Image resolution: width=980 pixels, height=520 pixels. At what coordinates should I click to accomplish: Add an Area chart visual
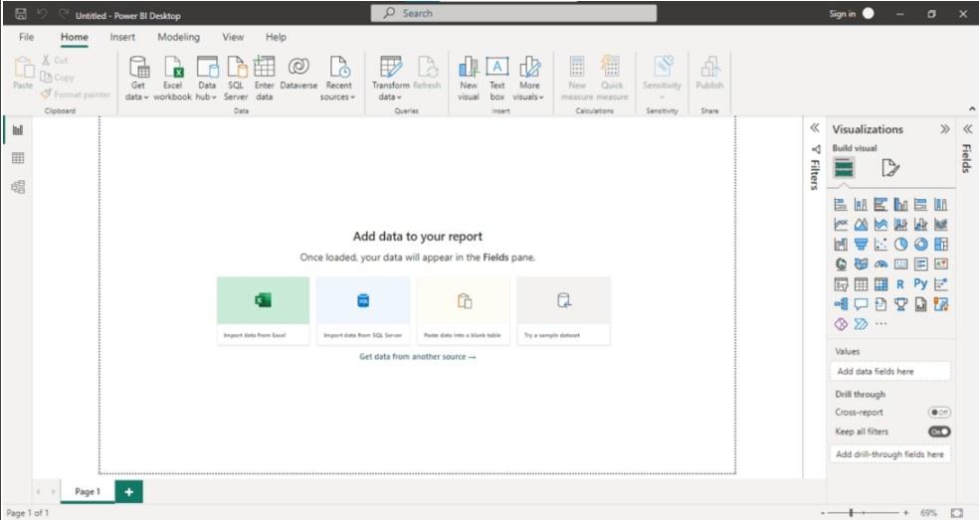point(861,224)
